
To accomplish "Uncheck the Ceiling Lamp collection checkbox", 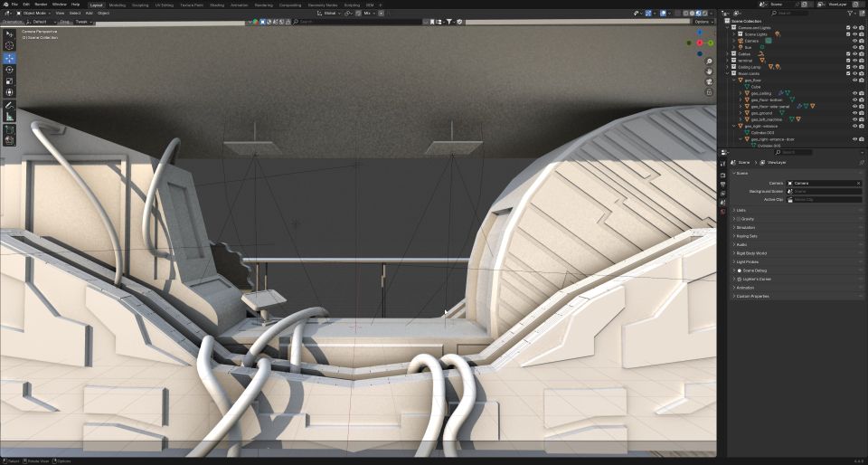I will [848, 67].
